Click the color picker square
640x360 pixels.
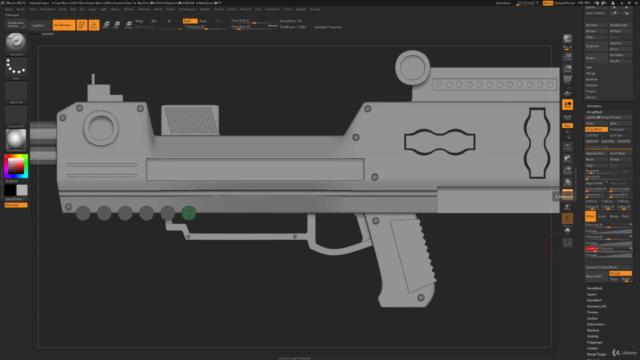coord(16,166)
